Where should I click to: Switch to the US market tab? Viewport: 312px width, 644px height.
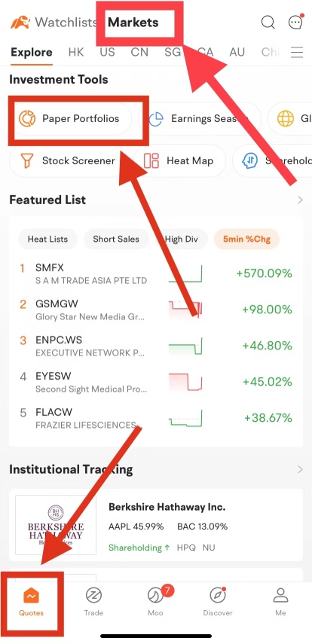pyautogui.click(x=107, y=52)
